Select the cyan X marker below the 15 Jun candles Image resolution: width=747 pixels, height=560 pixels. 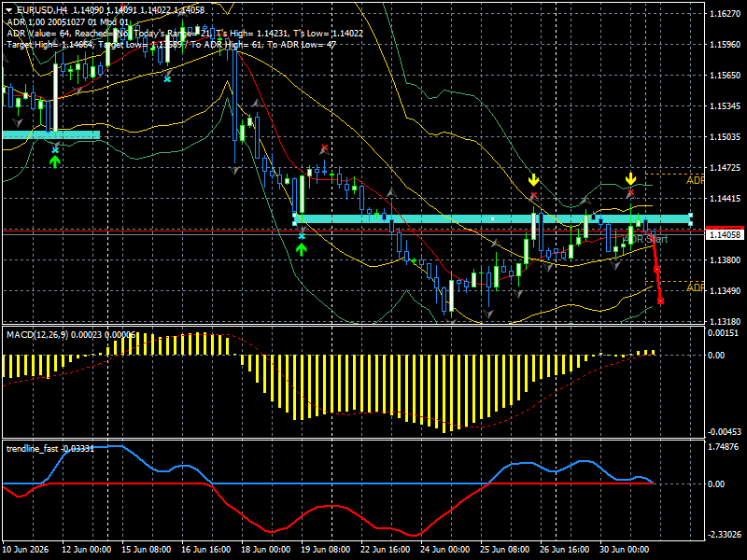pos(167,79)
